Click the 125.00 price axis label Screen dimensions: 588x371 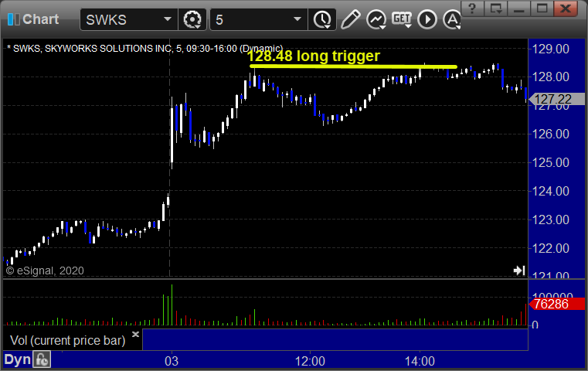tap(550, 162)
